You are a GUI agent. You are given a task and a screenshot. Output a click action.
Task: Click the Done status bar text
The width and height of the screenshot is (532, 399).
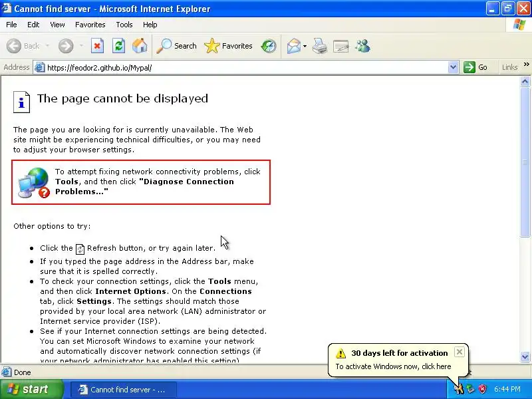23,372
